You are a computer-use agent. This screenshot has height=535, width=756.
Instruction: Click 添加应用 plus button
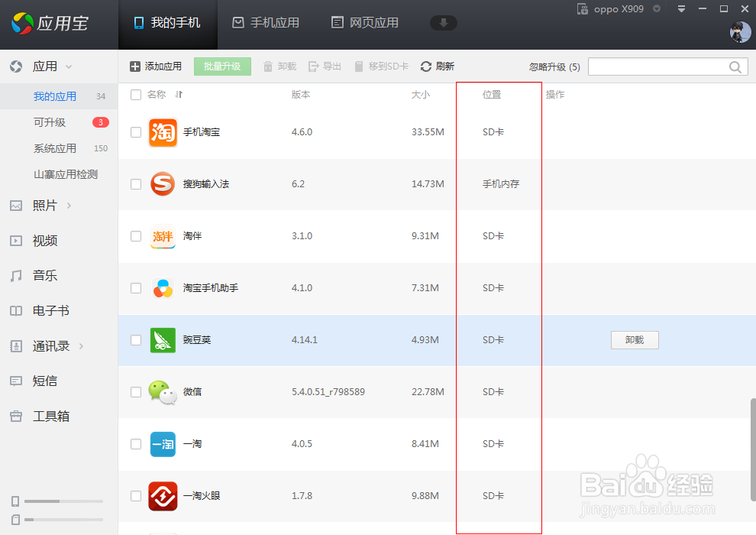tap(156, 66)
